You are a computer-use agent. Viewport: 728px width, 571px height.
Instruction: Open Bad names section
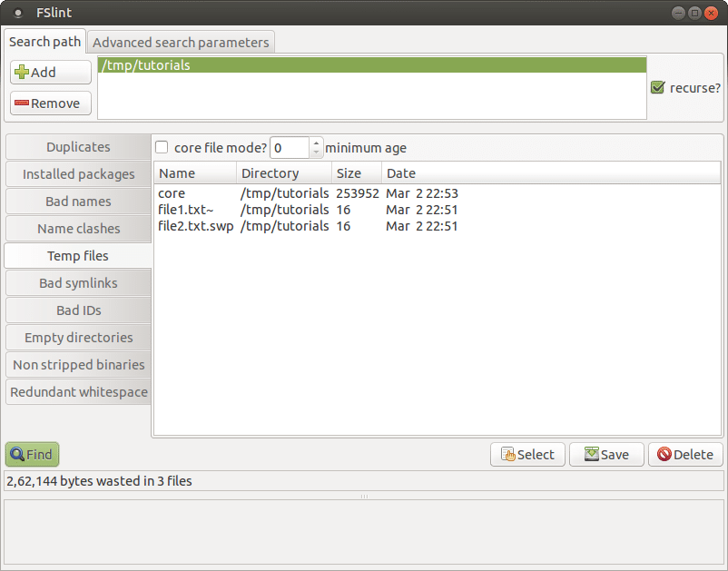point(78,202)
